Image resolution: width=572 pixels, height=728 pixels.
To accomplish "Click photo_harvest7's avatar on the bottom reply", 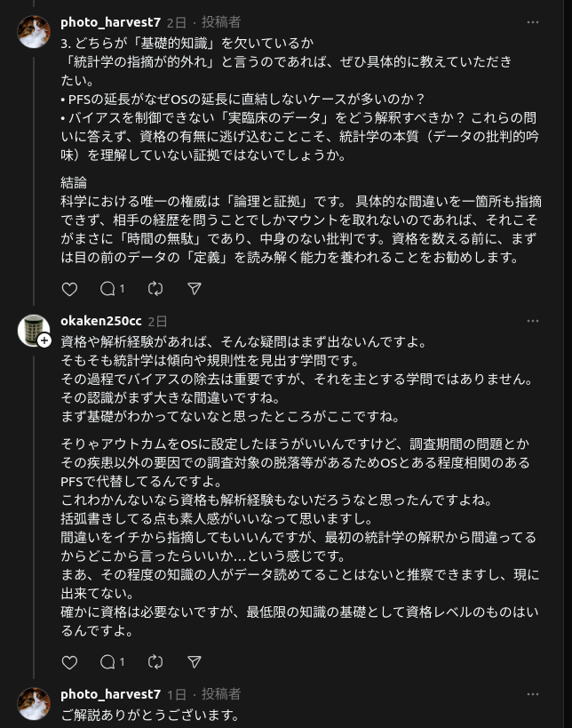I will point(34,703).
